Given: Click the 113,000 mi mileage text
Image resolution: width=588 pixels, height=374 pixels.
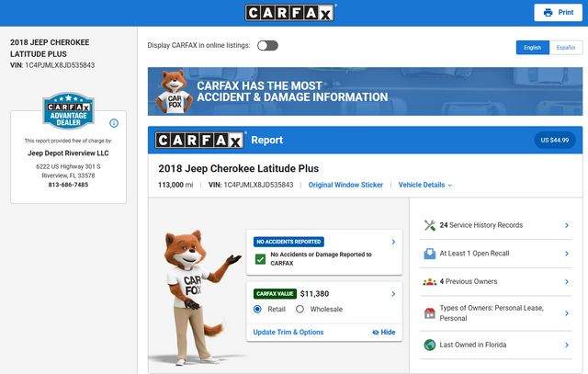Looking at the screenshot, I should coord(175,185).
